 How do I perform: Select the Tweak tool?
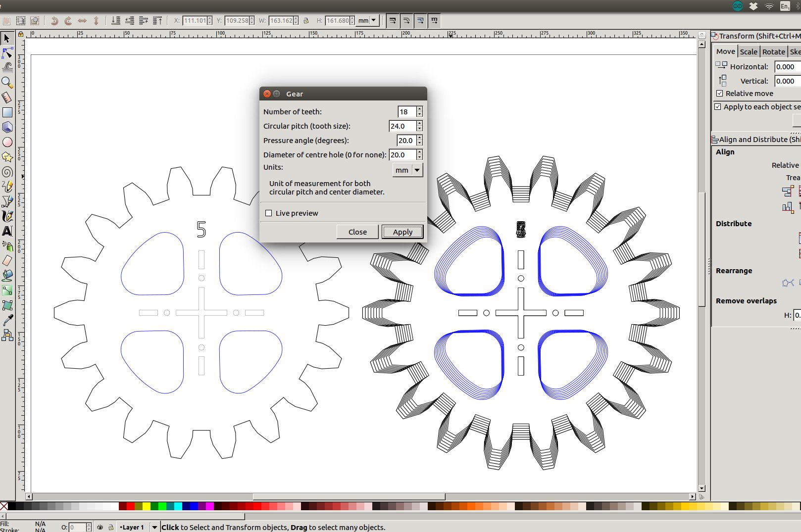[x=7, y=67]
